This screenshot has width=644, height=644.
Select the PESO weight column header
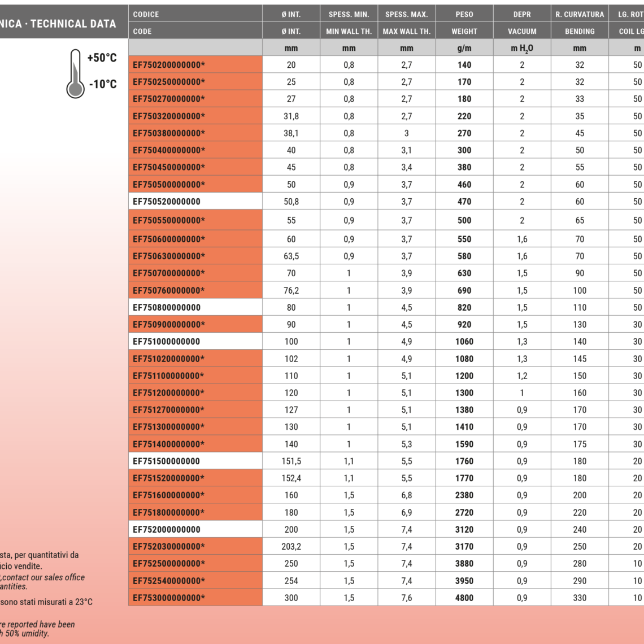pyautogui.click(x=464, y=14)
